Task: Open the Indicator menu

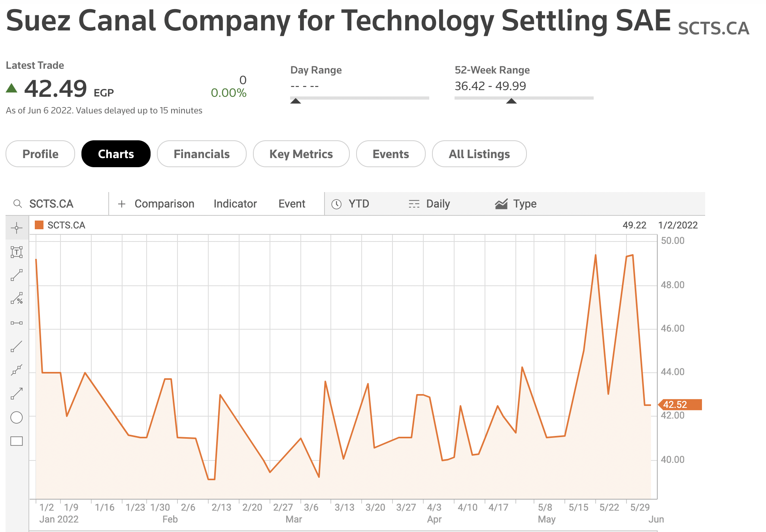Action: point(235,204)
